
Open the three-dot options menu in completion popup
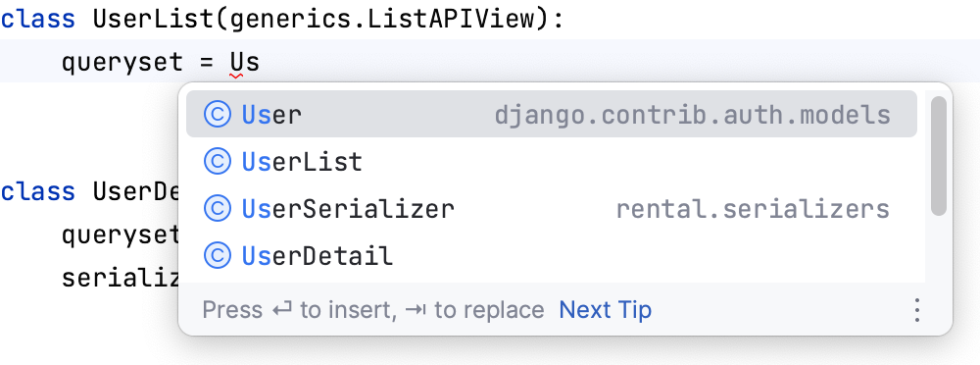(917, 310)
